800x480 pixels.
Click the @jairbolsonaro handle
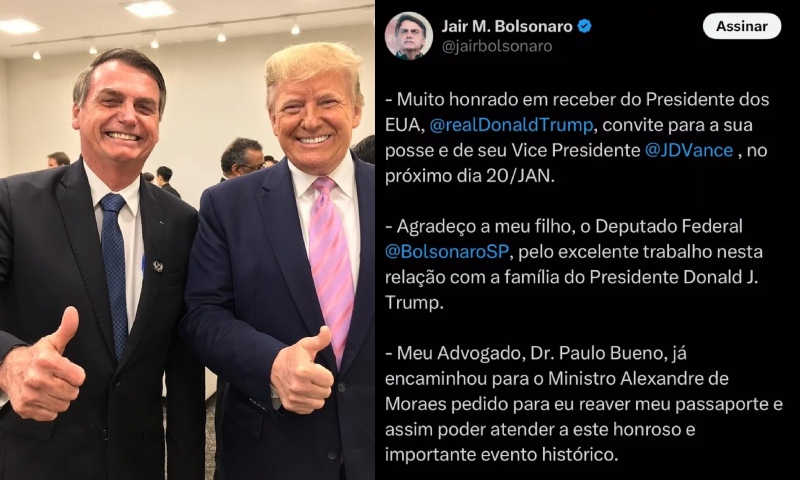pyautogui.click(x=496, y=46)
